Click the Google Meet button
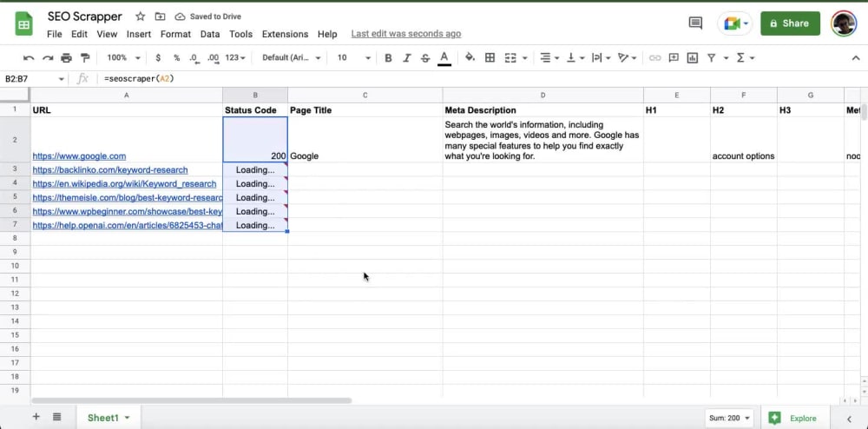 (x=735, y=23)
